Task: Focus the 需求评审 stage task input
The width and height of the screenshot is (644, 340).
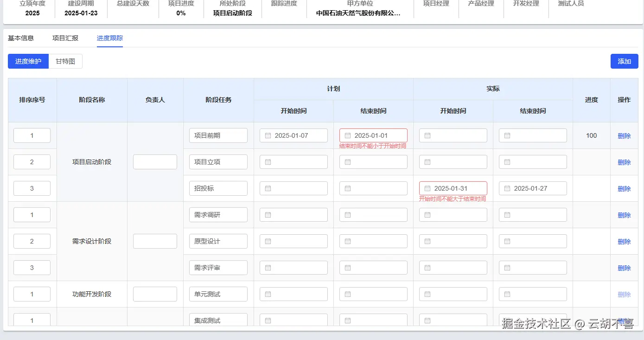Action: (x=218, y=268)
